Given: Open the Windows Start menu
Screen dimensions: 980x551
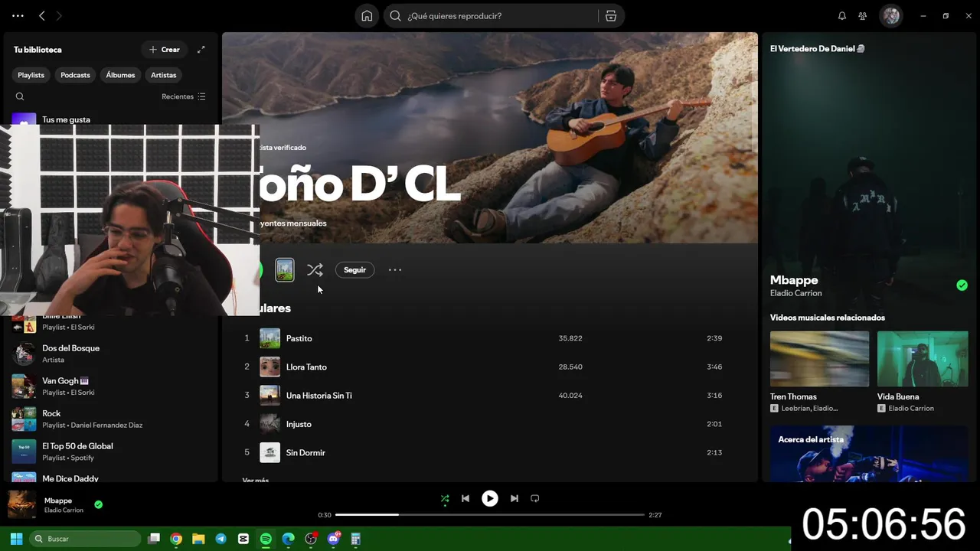Looking at the screenshot, I should pyautogui.click(x=16, y=539).
